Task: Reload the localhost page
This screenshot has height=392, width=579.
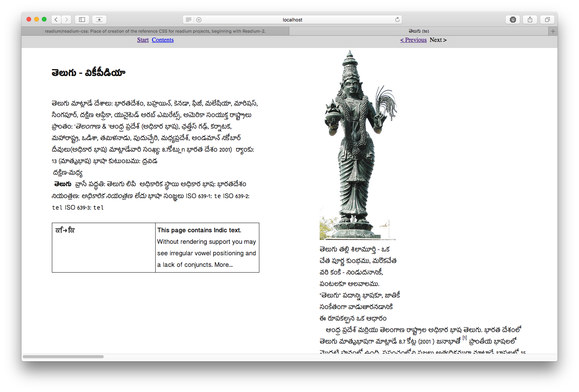Action: point(397,20)
